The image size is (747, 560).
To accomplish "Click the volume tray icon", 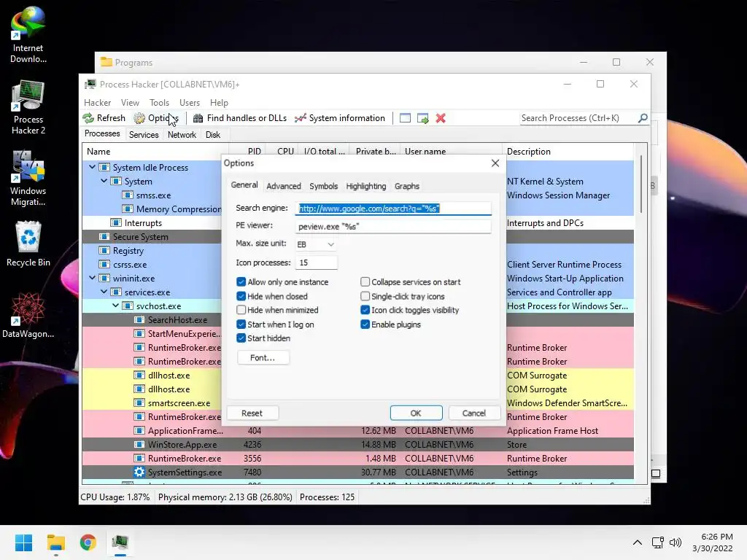I will pos(676,542).
